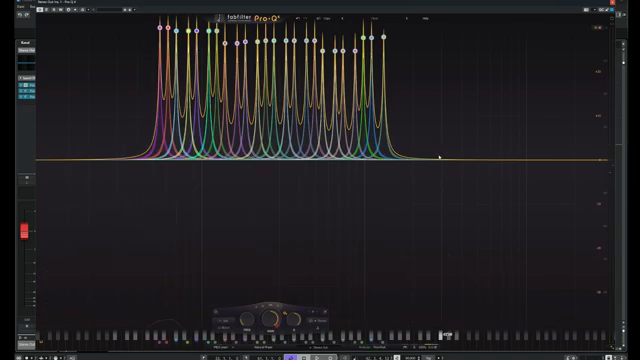This screenshot has width=640, height=360.
Task: Switch to the Kanal tab in Cubase
Action: [25, 42]
